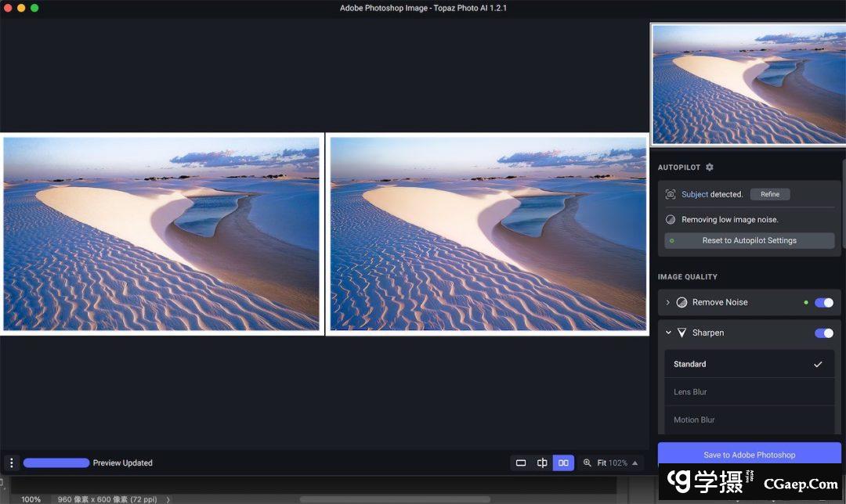The image size is (846, 504).
Task: Disable the Sharpen toggle
Action: 823,333
